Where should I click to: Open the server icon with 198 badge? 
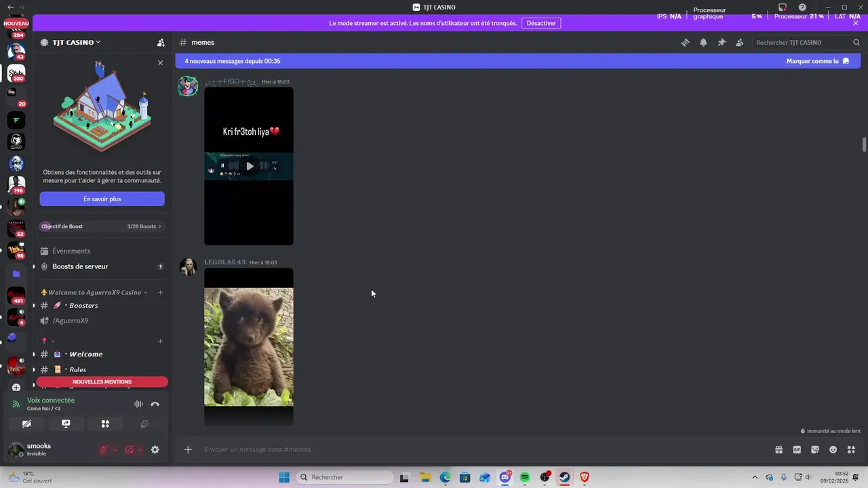click(16, 184)
